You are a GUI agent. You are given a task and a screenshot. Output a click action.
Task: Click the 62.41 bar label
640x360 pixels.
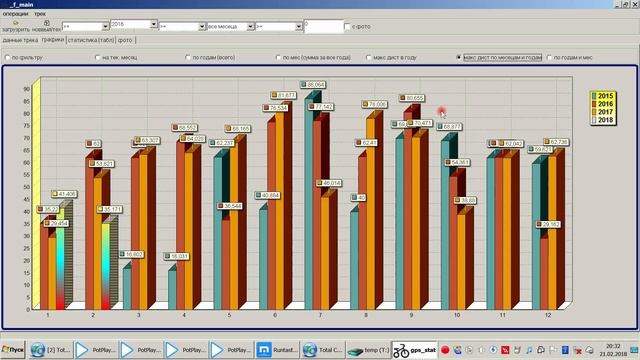tap(366, 143)
